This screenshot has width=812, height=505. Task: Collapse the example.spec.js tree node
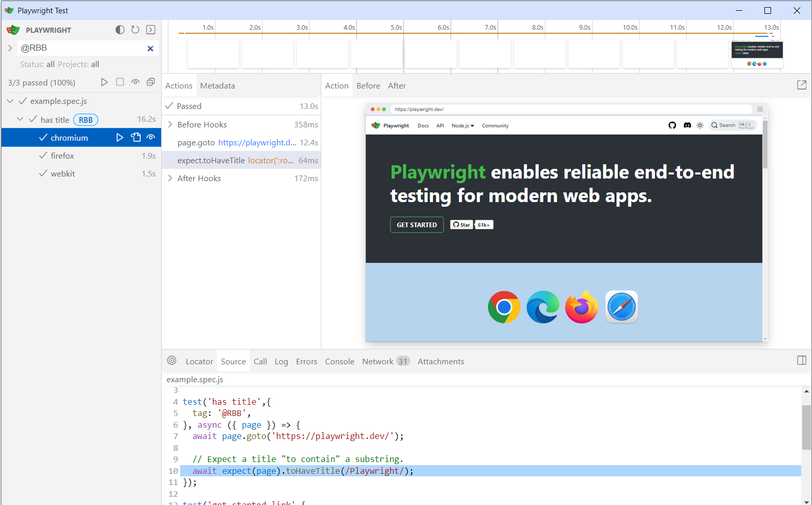(x=10, y=101)
